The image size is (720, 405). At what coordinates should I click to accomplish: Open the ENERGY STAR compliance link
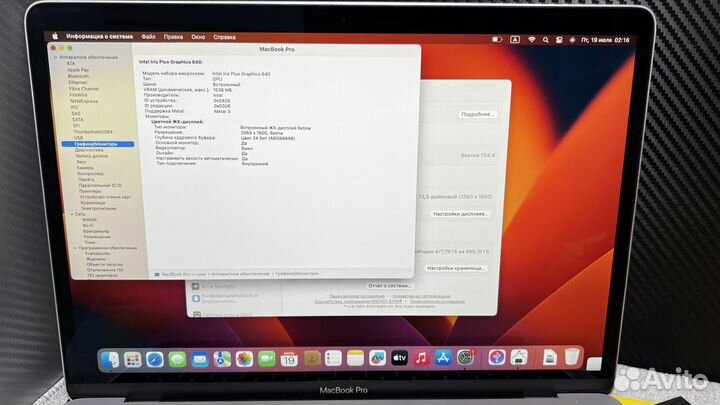tap(358, 301)
